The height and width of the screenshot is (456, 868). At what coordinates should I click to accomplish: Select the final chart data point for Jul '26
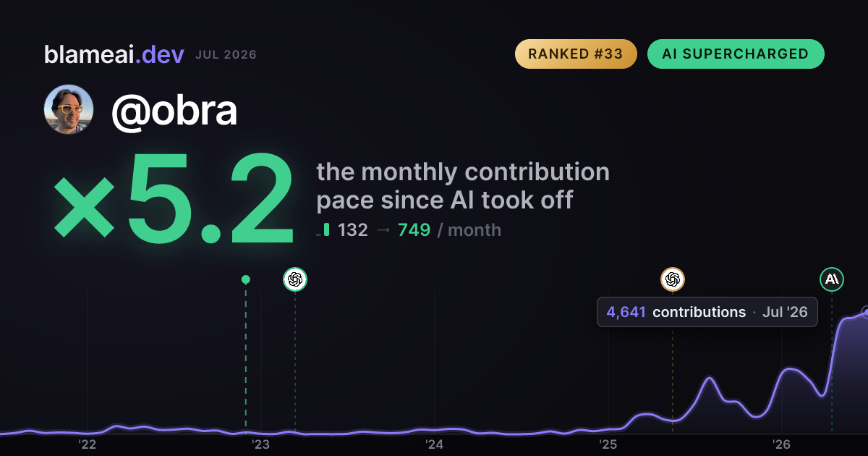click(x=867, y=313)
